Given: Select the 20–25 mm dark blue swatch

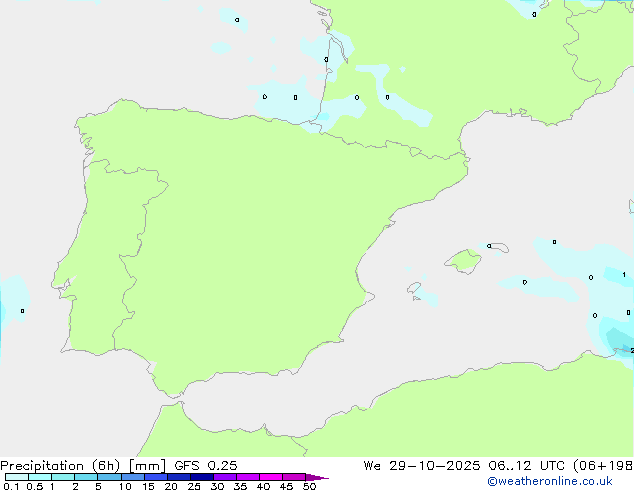Looking at the screenshot, I should (x=179, y=477).
